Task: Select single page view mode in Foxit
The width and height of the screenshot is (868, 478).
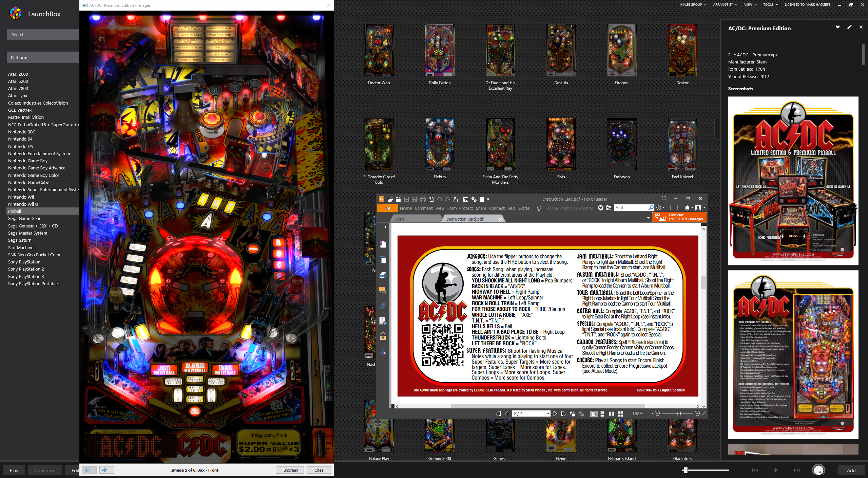Action: [594, 413]
